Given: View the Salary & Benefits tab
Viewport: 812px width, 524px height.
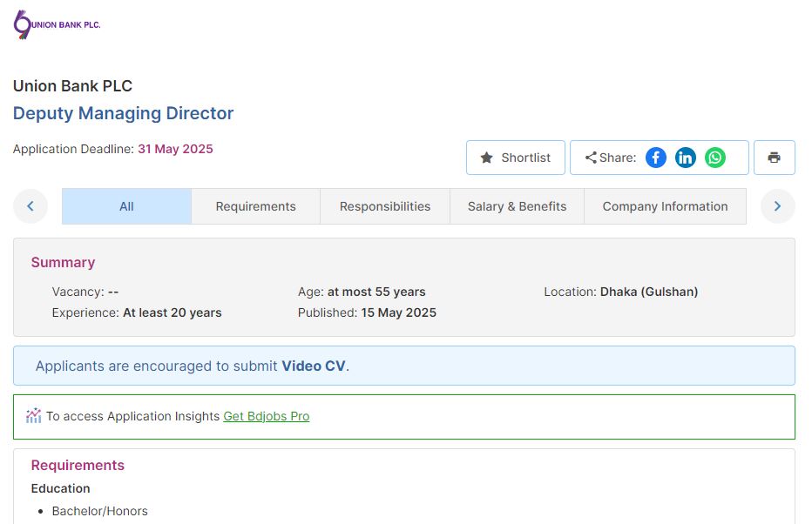Looking at the screenshot, I should [x=517, y=206].
